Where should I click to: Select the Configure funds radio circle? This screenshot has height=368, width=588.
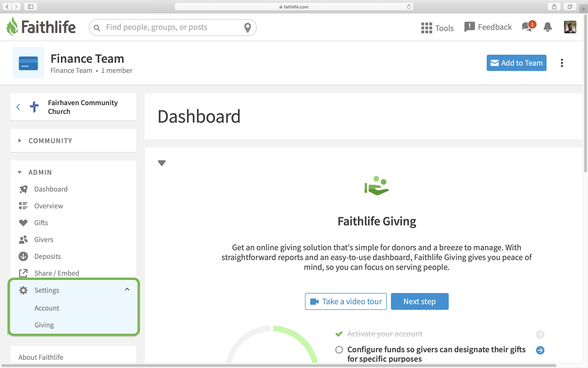pos(339,350)
